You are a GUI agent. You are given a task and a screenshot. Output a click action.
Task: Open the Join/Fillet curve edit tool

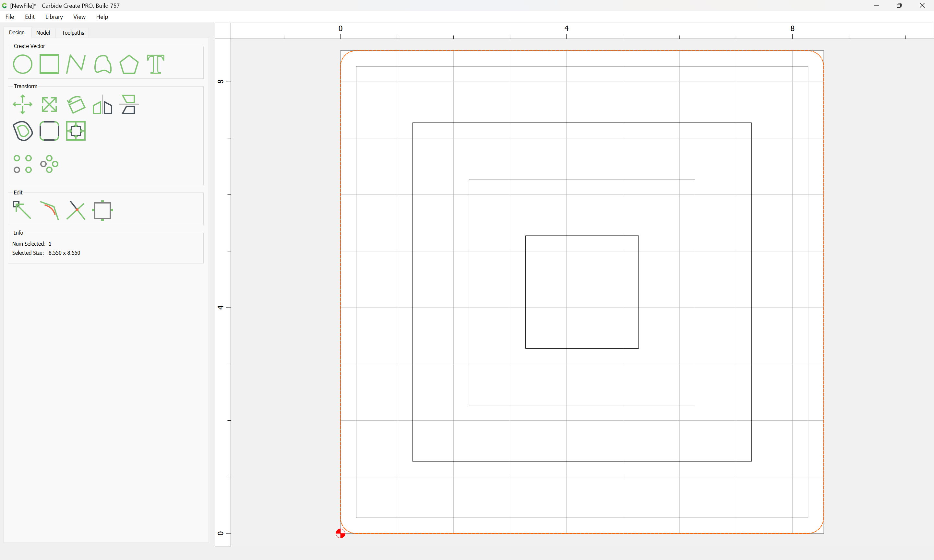click(49, 211)
